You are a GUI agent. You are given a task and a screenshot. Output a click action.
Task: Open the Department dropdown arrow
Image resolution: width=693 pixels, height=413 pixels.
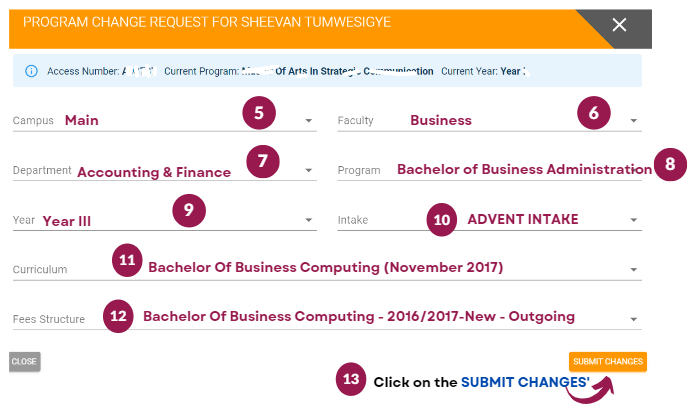[308, 170]
